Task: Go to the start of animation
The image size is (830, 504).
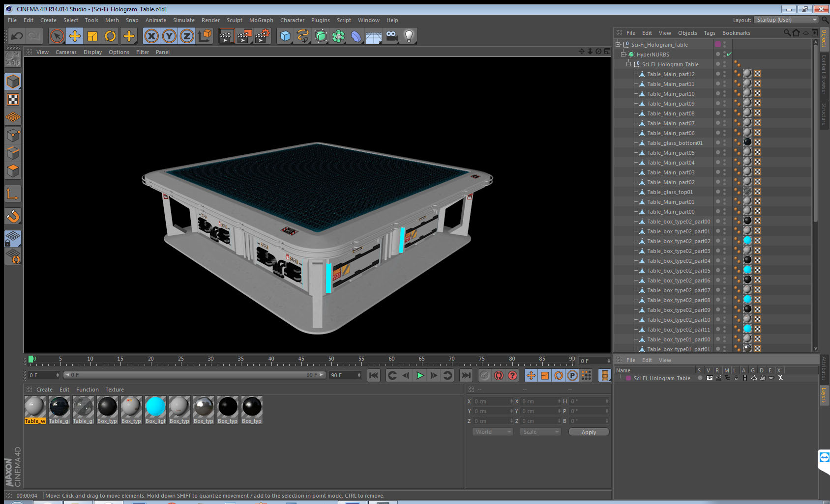Action: point(374,375)
